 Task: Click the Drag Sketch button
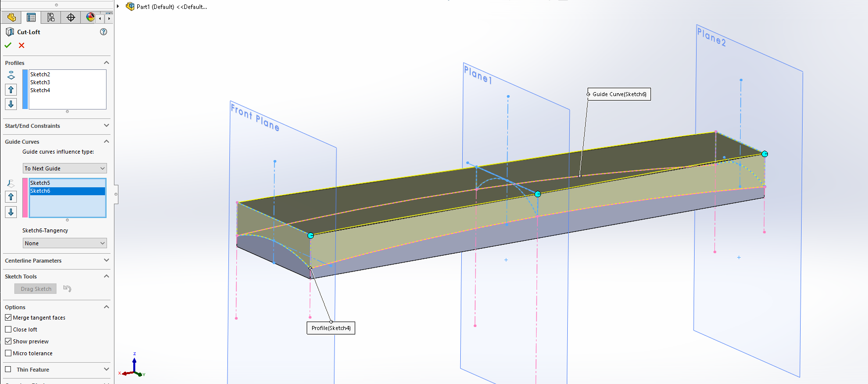(36, 289)
